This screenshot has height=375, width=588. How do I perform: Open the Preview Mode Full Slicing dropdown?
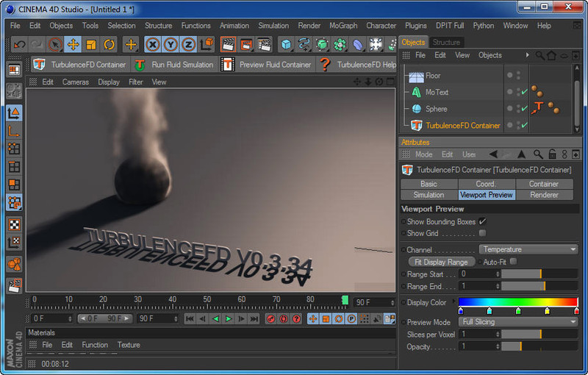[518, 322]
